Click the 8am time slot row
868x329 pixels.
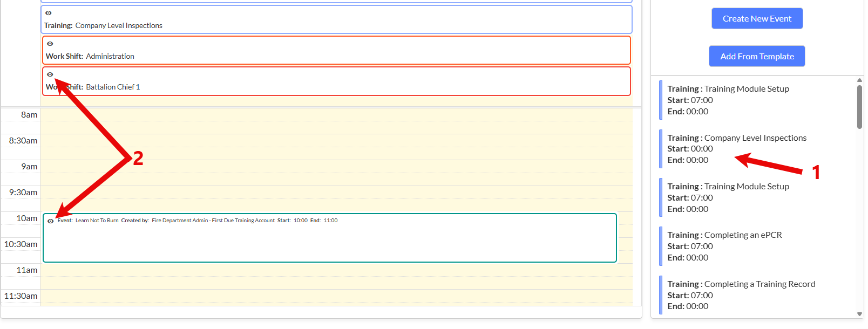pyautogui.click(x=336, y=115)
